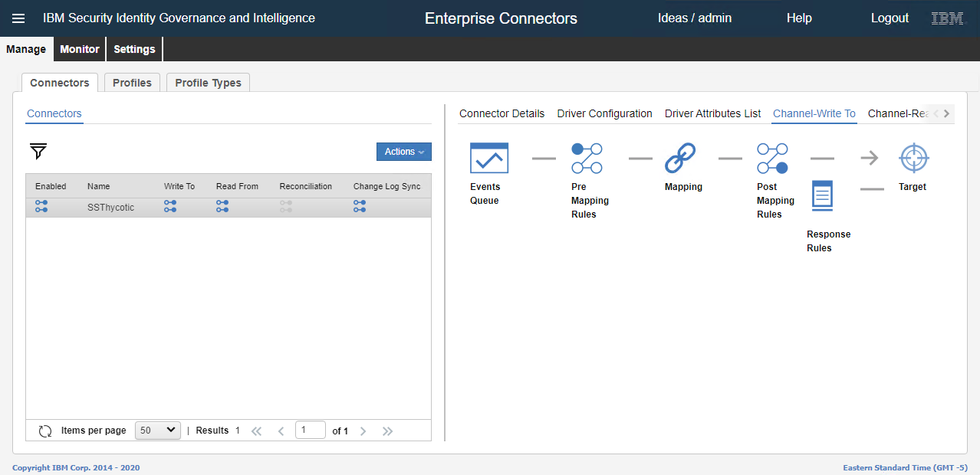980x475 pixels.
Task: Click the Mapping chain-link icon
Action: [x=680, y=158]
